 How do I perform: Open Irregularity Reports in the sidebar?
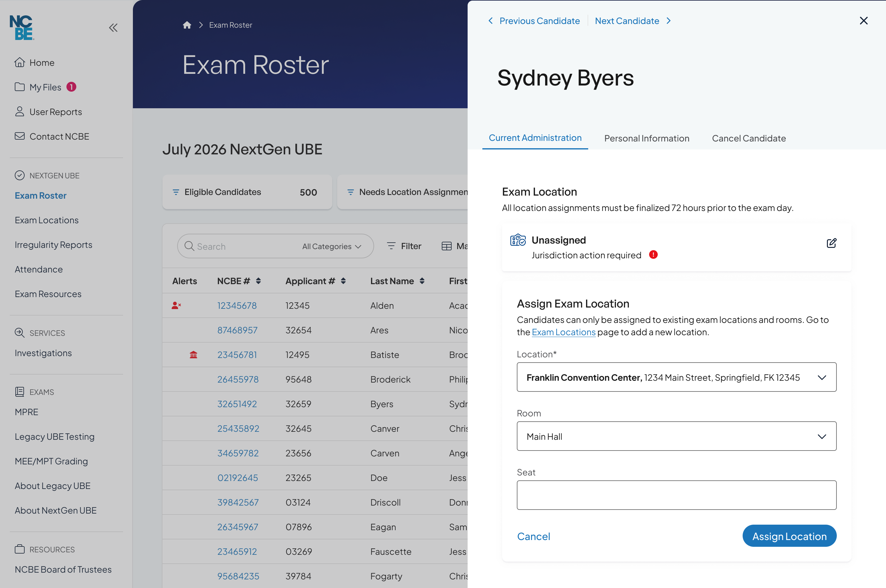pyautogui.click(x=53, y=245)
